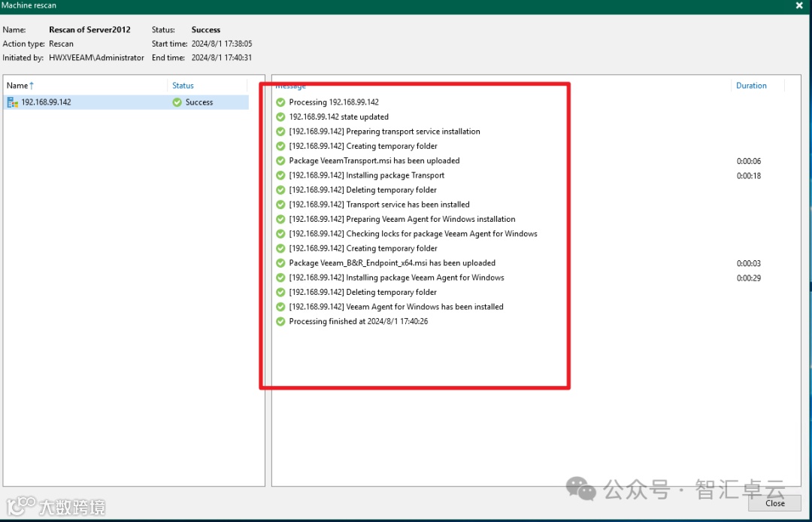Click the End time value 2024/8/1 17:40:31

tap(222, 58)
